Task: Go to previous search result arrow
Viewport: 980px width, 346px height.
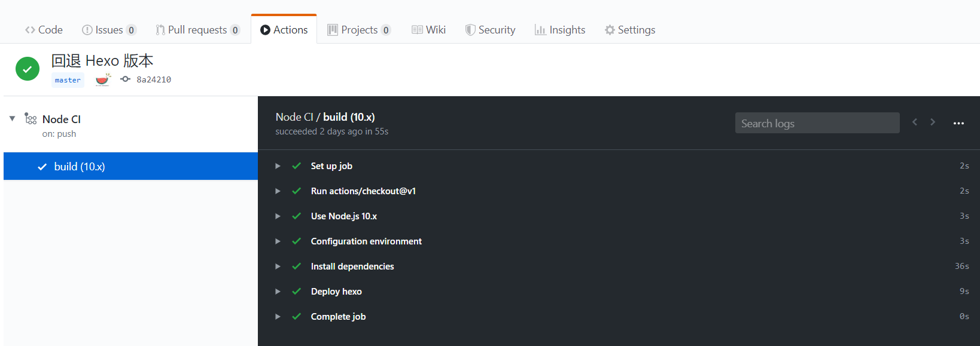Action: [914, 123]
